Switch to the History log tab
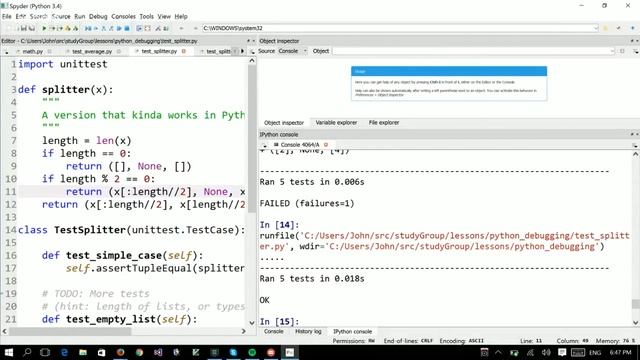640x360 pixels. click(308, 331)
